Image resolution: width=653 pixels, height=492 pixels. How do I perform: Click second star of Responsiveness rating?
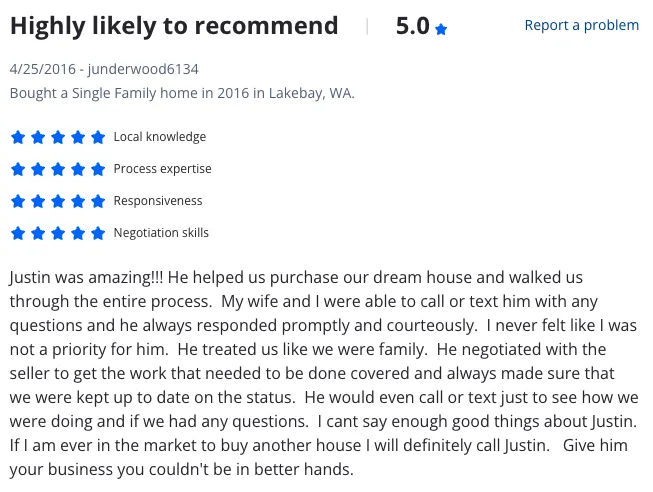(x=38, y=201)
